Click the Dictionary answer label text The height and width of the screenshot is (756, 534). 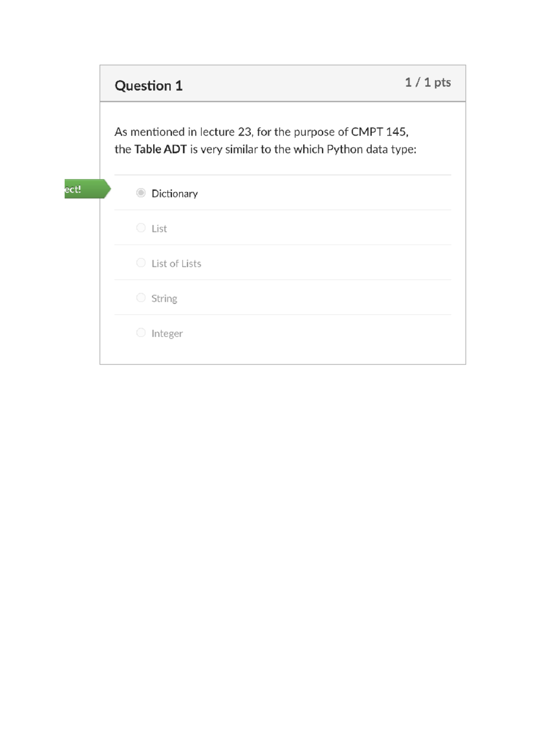[174, 194]
